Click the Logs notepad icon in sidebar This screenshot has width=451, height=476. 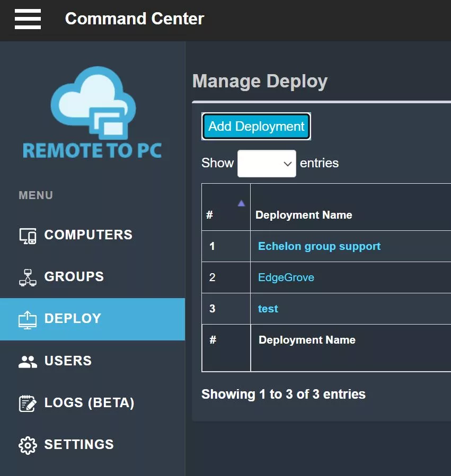pyautogui.click(x=28, y=403)
